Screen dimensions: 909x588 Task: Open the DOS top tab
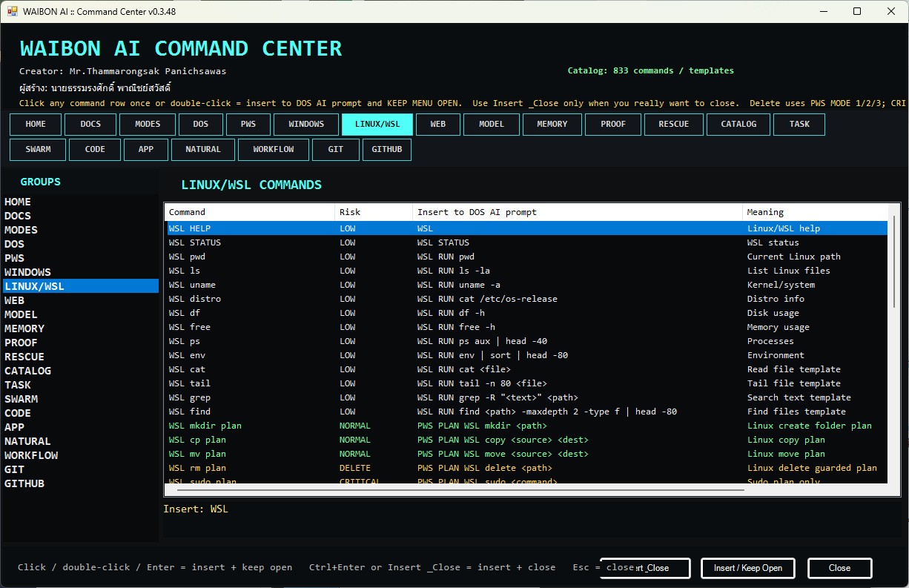click(201, 125)
